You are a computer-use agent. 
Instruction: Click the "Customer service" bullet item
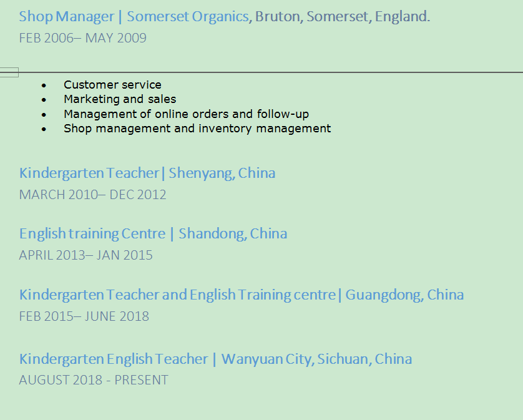[x=112, y=85]
